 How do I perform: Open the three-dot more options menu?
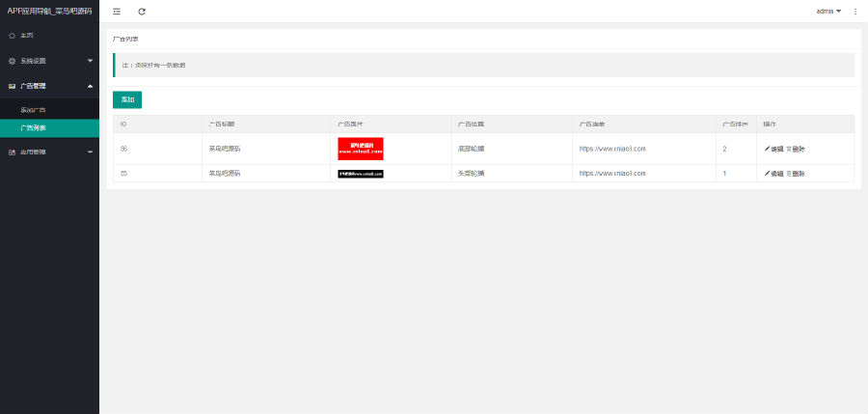click(854, 12)
